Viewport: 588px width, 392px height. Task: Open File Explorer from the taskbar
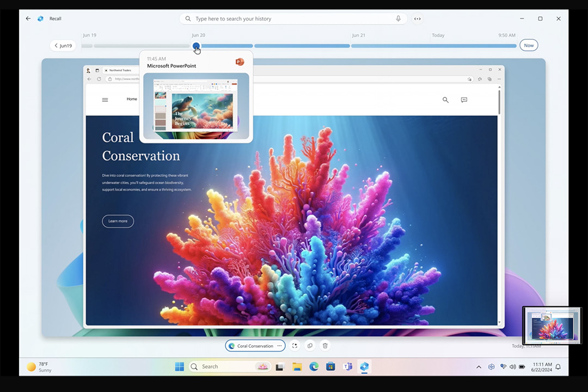(297, 366)
